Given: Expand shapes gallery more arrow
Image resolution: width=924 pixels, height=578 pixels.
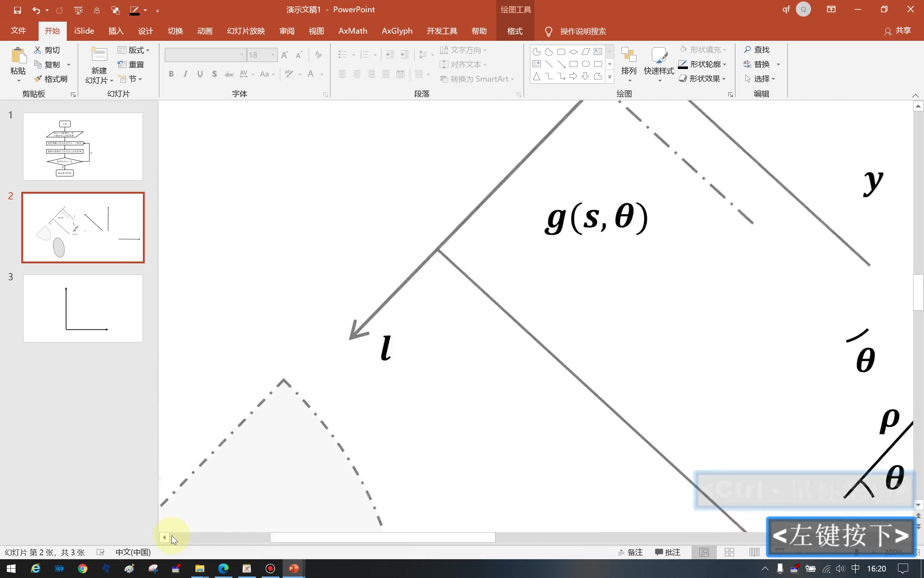Looking at the screenshot, I should coord(610,77).
